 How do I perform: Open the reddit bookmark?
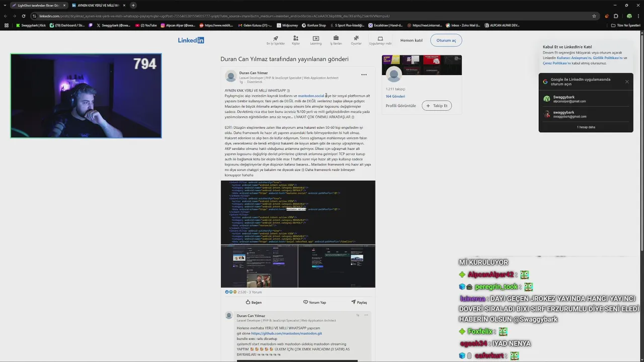(x=216, y=25)
